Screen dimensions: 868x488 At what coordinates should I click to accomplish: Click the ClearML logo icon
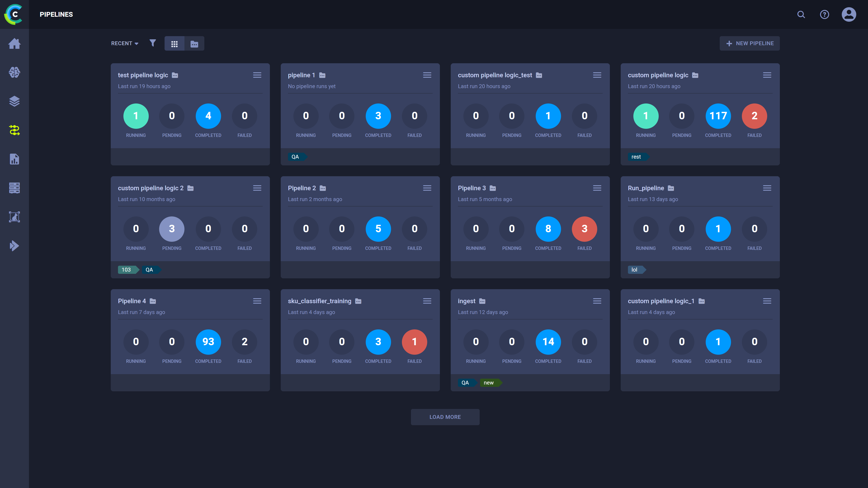tap(14, 14)
